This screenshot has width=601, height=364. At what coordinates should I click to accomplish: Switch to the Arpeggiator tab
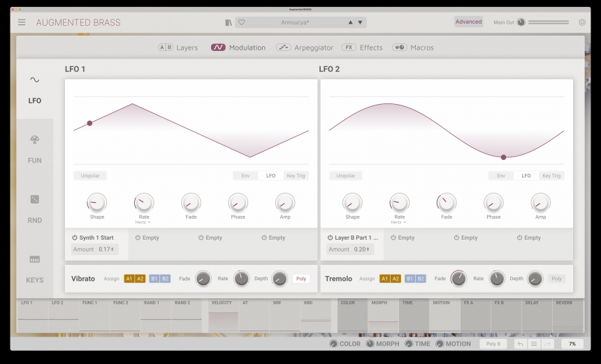(295, 48)
